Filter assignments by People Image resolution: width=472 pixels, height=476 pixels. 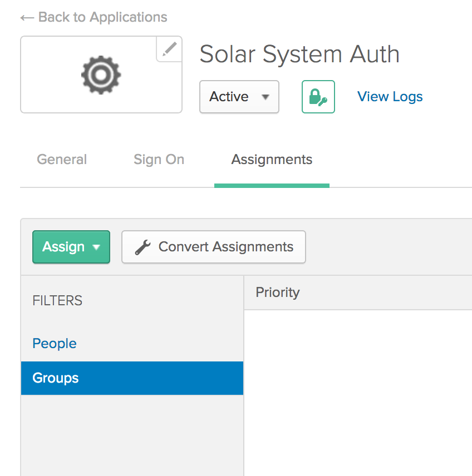tap(55, 344)
